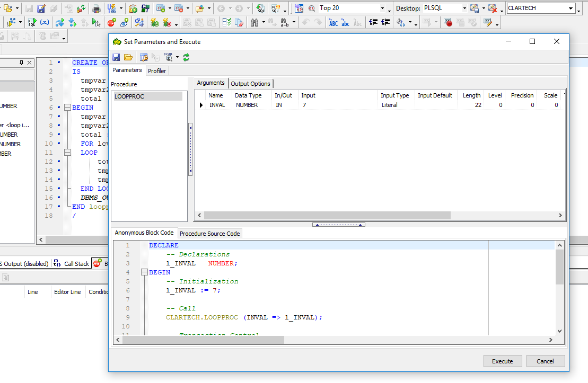The width and height of the screenshot is (588, 383).
Task: Click the code pane scroll-down arrow
Action: (x=559, y=331)
